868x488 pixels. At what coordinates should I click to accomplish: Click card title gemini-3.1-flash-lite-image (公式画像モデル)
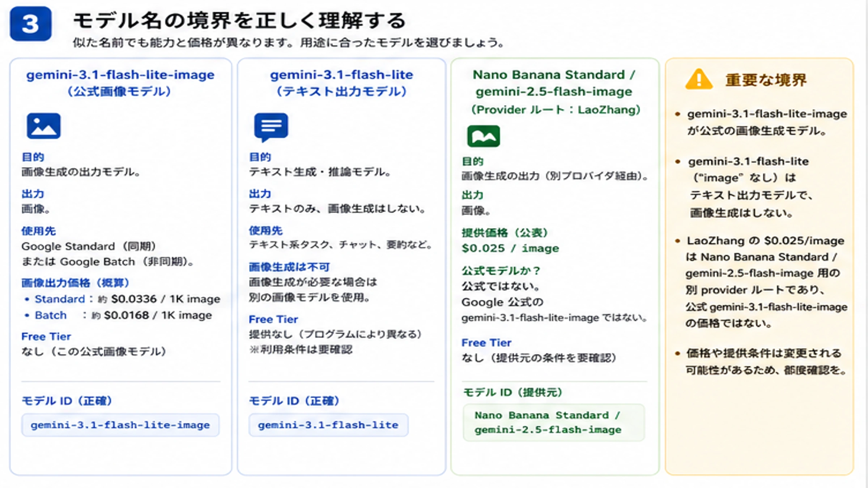point(120,83)
